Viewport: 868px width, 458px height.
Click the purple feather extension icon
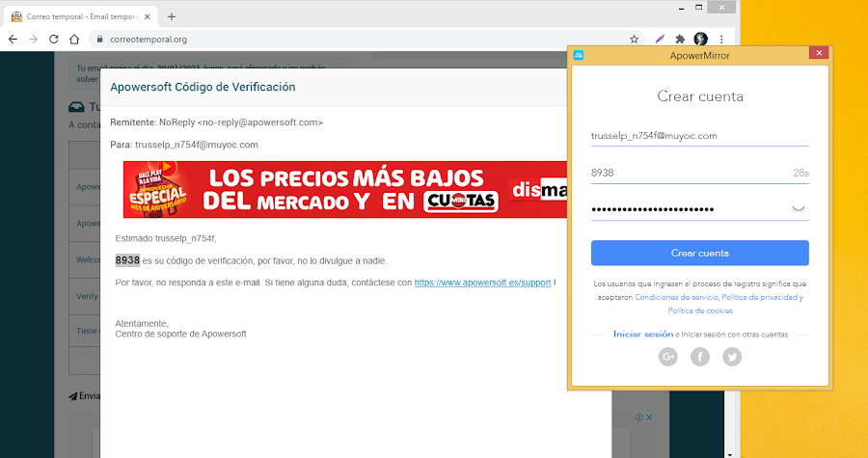pos(660,39)
